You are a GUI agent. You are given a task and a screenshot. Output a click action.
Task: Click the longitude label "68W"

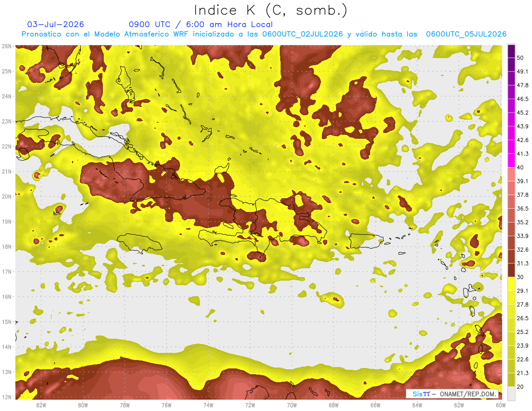(x=333, y=405)
